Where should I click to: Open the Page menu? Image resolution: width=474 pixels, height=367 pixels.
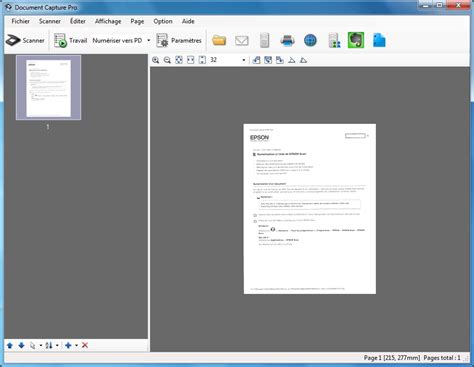137,21
